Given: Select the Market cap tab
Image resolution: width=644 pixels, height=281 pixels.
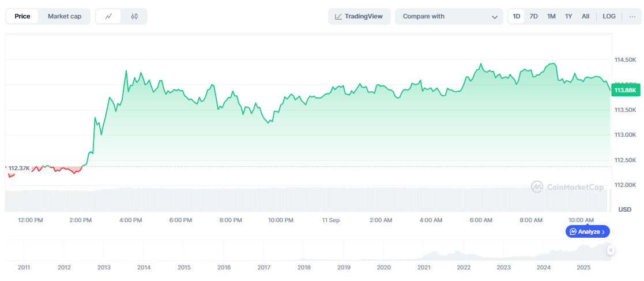Looking at the screenshot, I should point(65,16).
